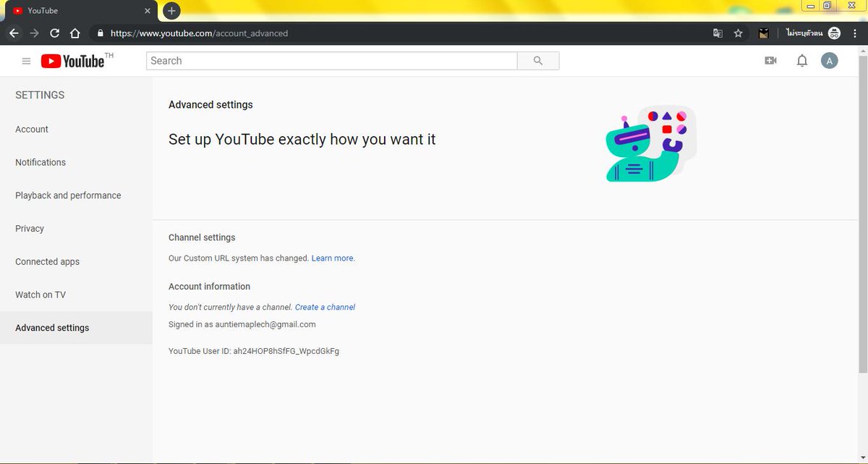Open notifications bell
868x464 pixels.
(801, 61)
